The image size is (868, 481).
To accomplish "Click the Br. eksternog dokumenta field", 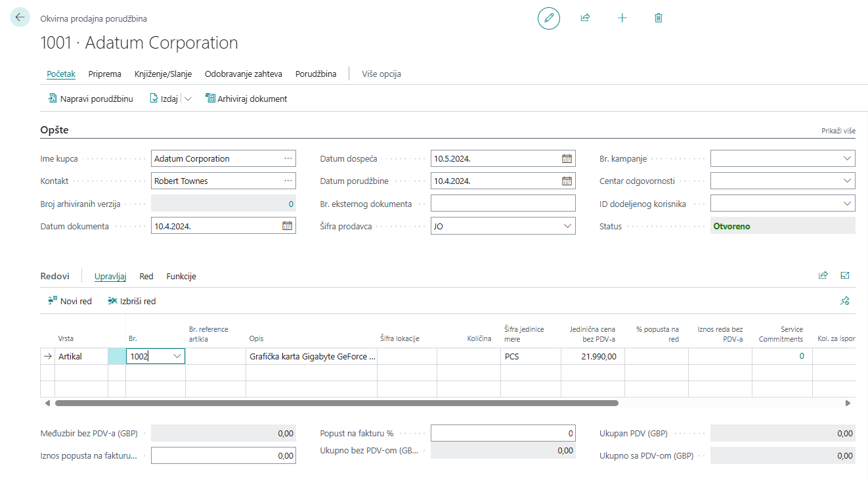I will pyautogui.click(x=502, y=204).
